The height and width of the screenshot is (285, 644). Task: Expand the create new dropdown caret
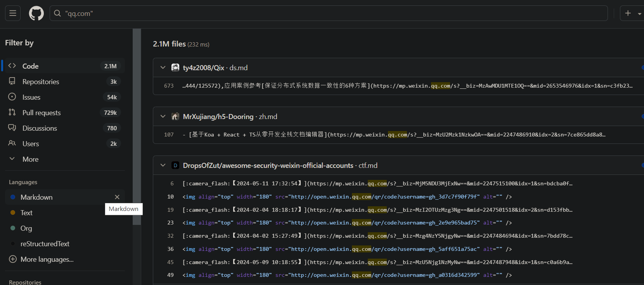(640, 14)
